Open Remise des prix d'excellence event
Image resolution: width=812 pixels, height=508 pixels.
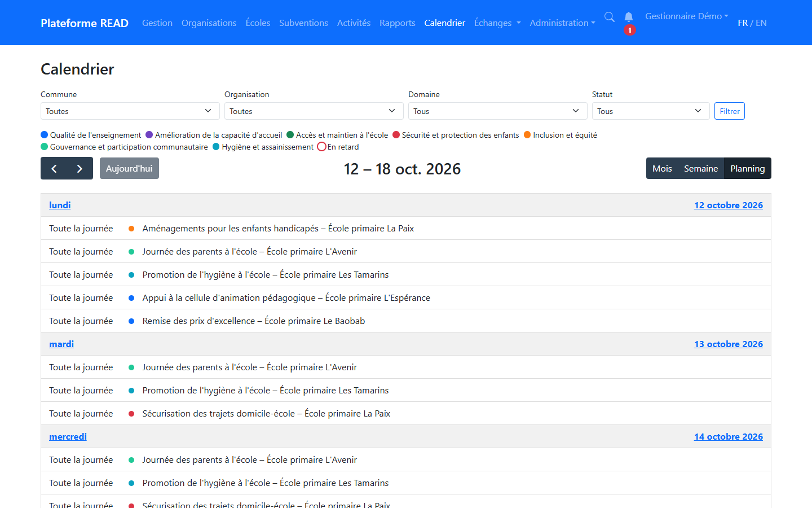[x=406, y=321]
